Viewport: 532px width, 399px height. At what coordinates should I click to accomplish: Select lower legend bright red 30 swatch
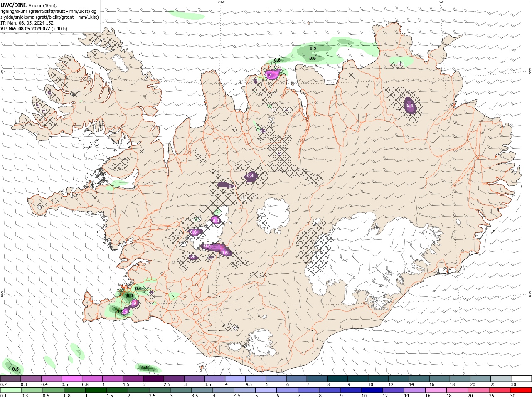pos(520,390)
